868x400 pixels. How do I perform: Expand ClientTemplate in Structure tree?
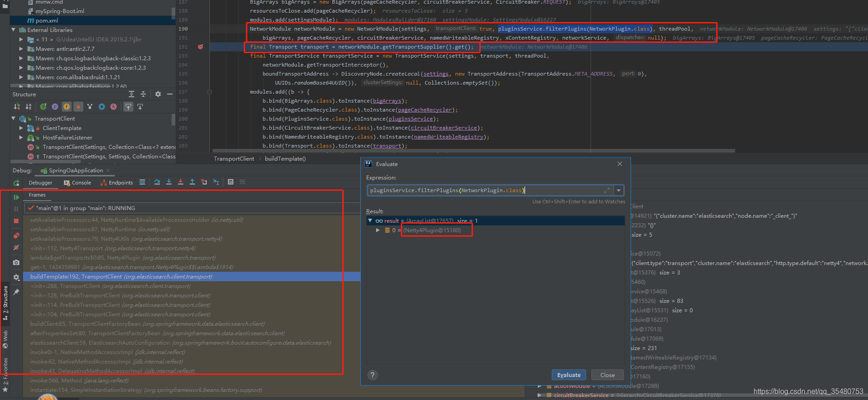[21, 128]
